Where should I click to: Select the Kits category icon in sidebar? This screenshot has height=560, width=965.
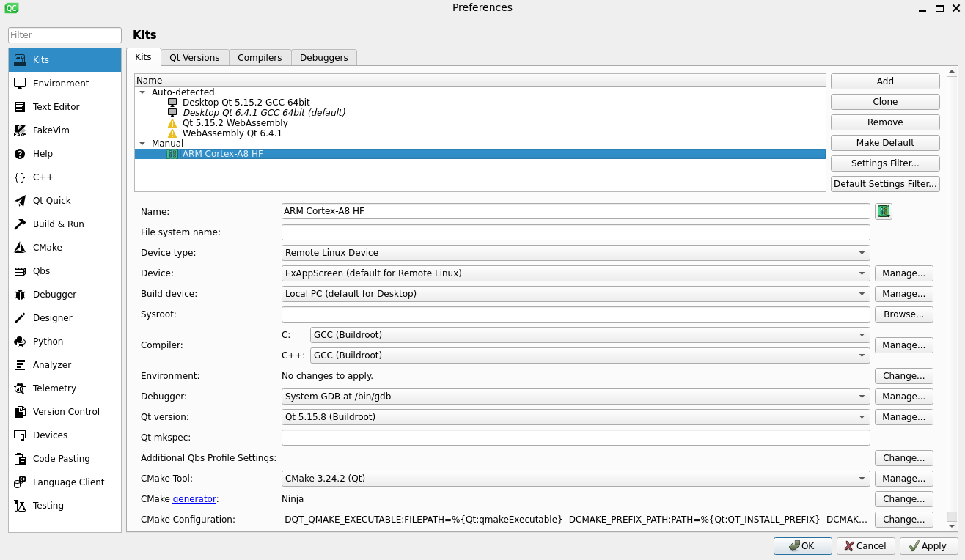click(20, 60)
